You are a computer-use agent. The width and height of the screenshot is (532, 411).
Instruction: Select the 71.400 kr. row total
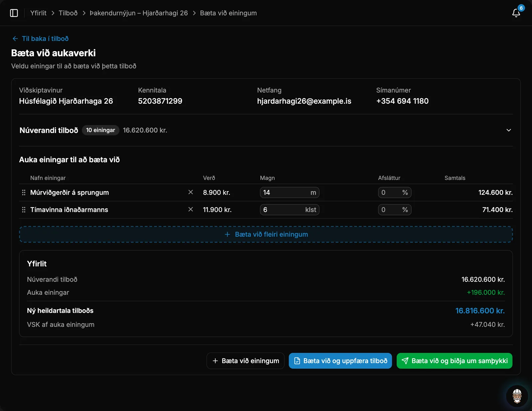(x=497, y=210)
